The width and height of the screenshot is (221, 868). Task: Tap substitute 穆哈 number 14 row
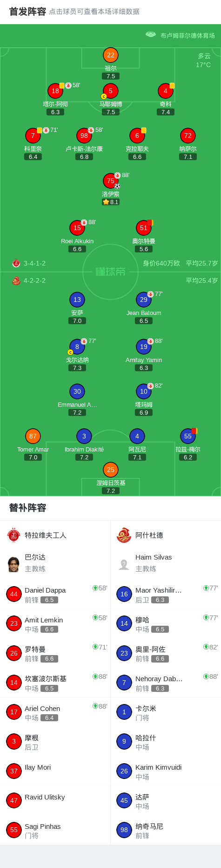coord(166,623)
